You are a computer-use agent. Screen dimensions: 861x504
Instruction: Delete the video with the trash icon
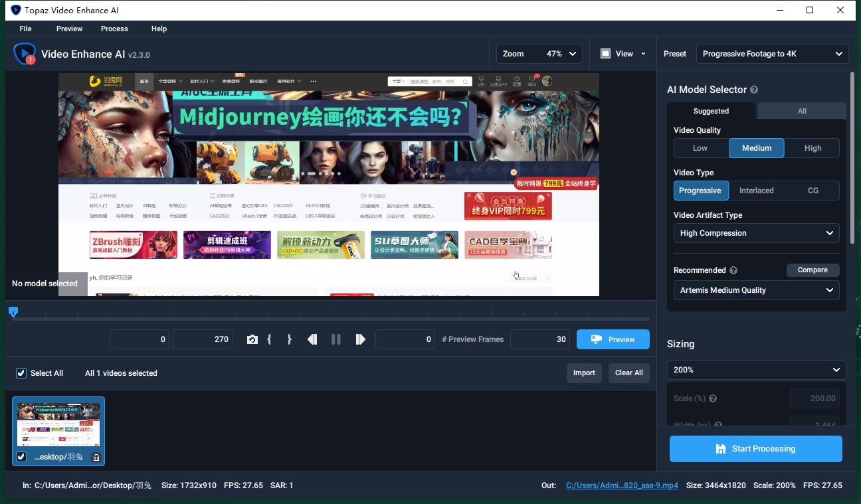point(96,457)
